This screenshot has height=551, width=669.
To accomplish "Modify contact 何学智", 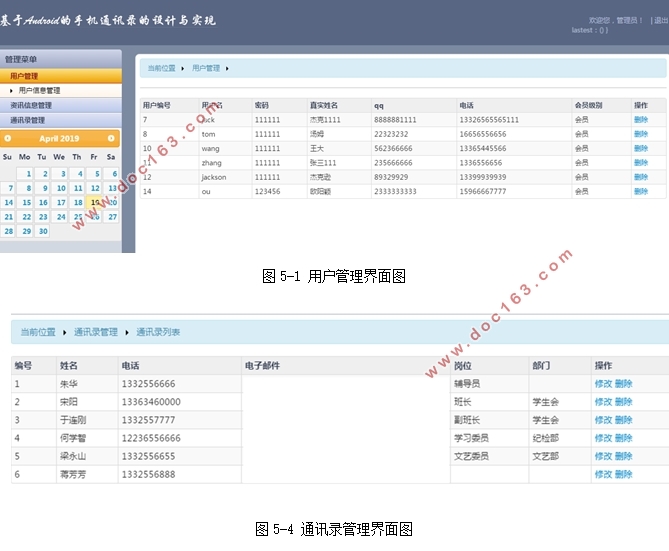I will (x=603, y=438).
